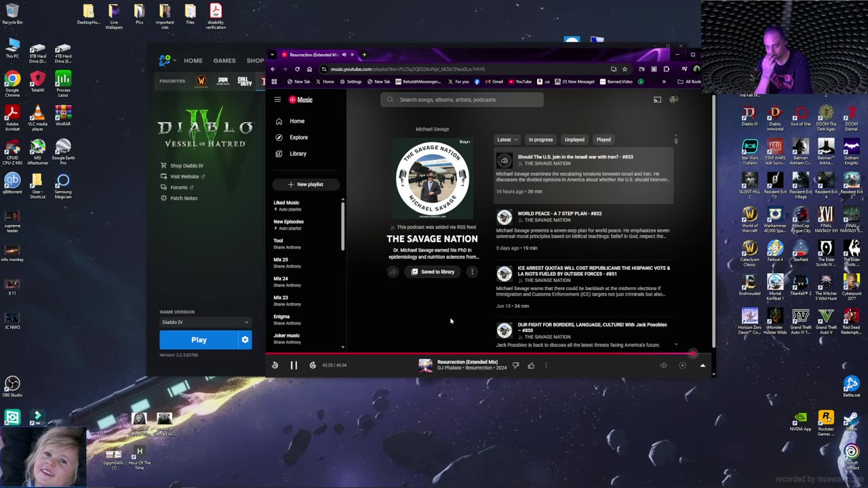Open the Latest sort dropdown

[x=507, y=140]
